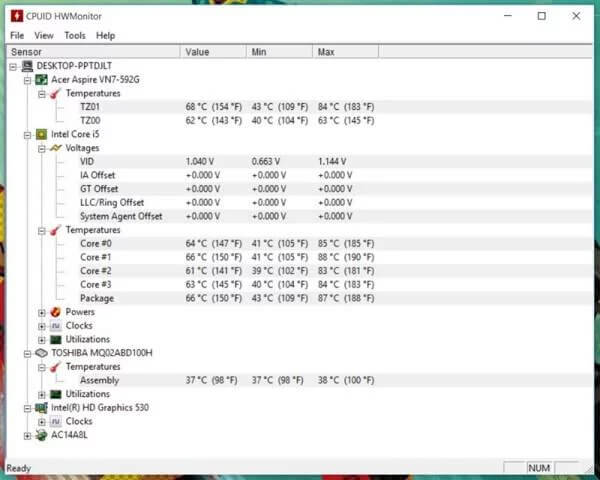Viewport: 600px width, 480px height.
Task: Click the TOSHIBA MQ02ABD100H hard drive icon
Action: coord(41,353)
